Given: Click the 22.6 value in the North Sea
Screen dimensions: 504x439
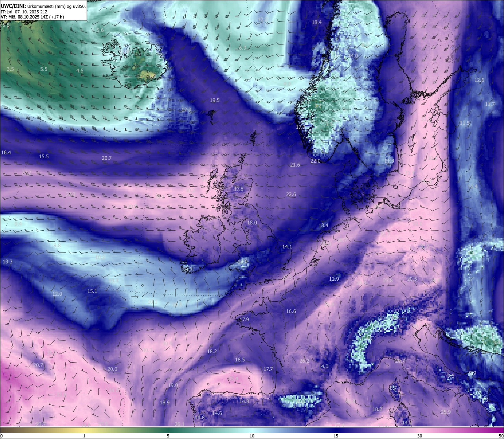Looking at the screenshot, I should (x=291, y=194).
